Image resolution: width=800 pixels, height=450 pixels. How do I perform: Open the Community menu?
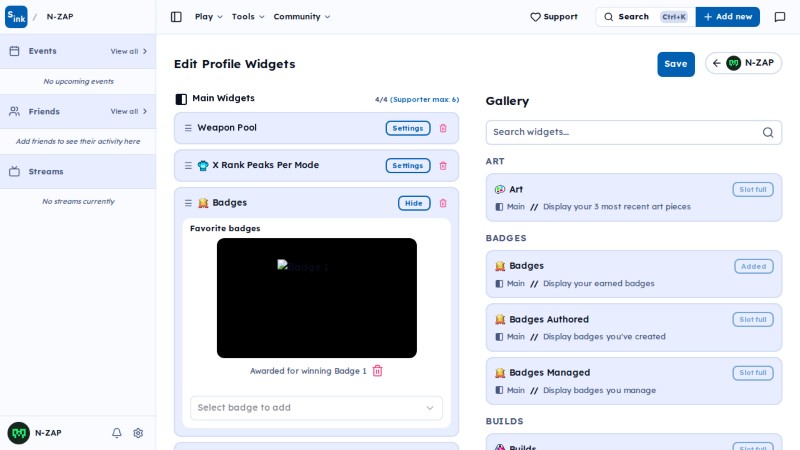coord(302,17)
